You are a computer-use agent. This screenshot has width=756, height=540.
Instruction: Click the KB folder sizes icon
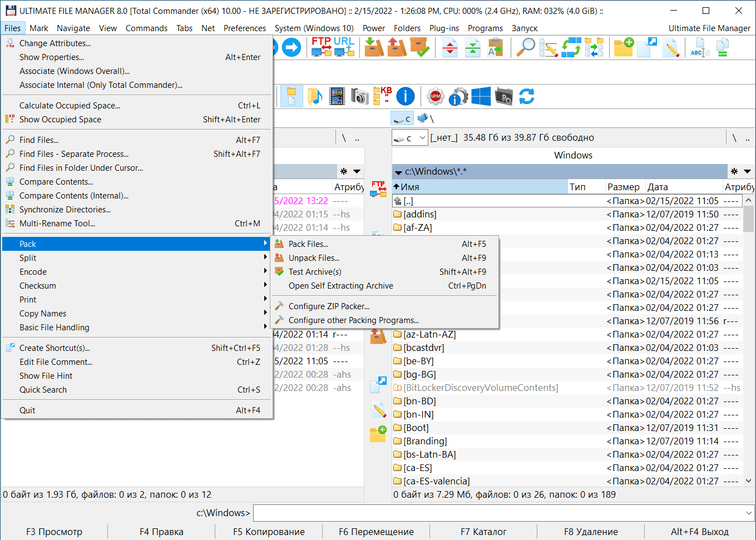coord(382,97)
